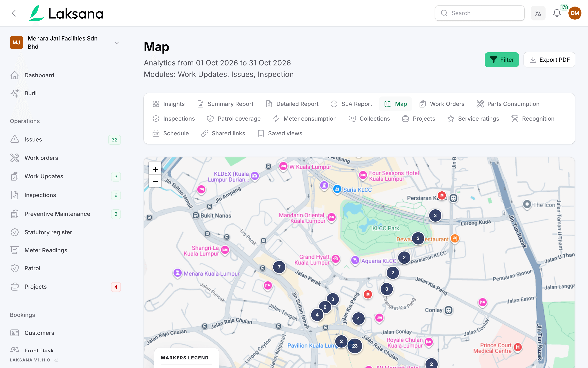
Task: Click the Export PDF button
Action: pos(549,60)
